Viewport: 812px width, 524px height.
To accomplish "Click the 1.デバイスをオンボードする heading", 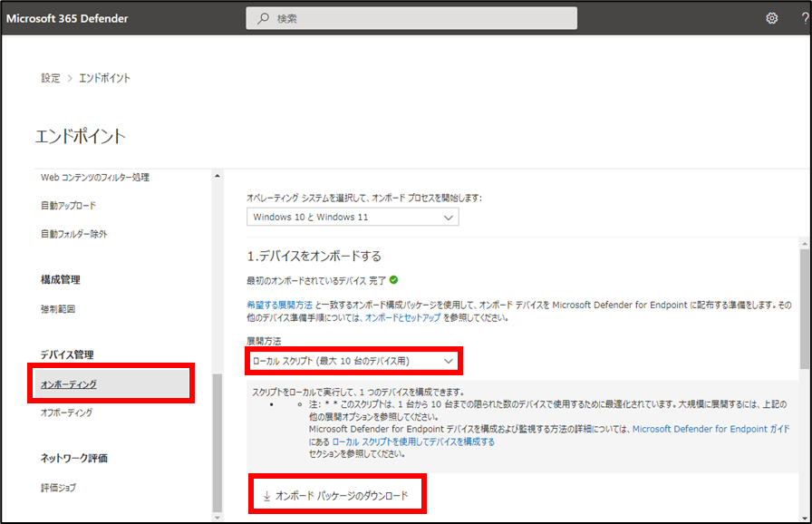I will tap(314, 256).
